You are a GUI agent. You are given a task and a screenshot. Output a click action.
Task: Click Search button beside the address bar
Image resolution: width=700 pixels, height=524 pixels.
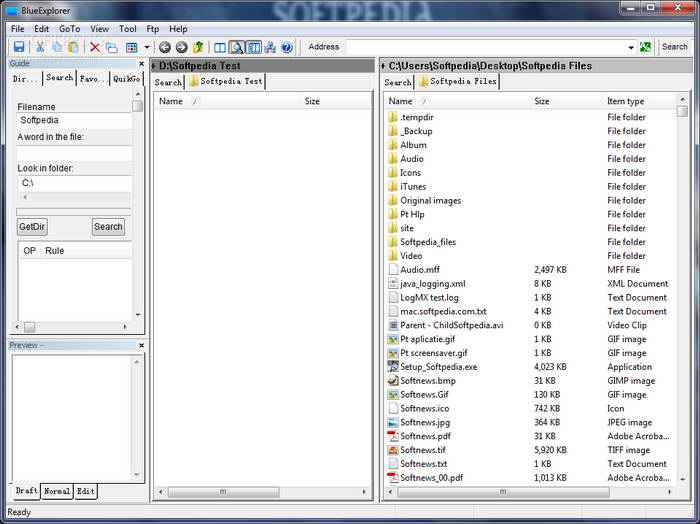(675, 47)
